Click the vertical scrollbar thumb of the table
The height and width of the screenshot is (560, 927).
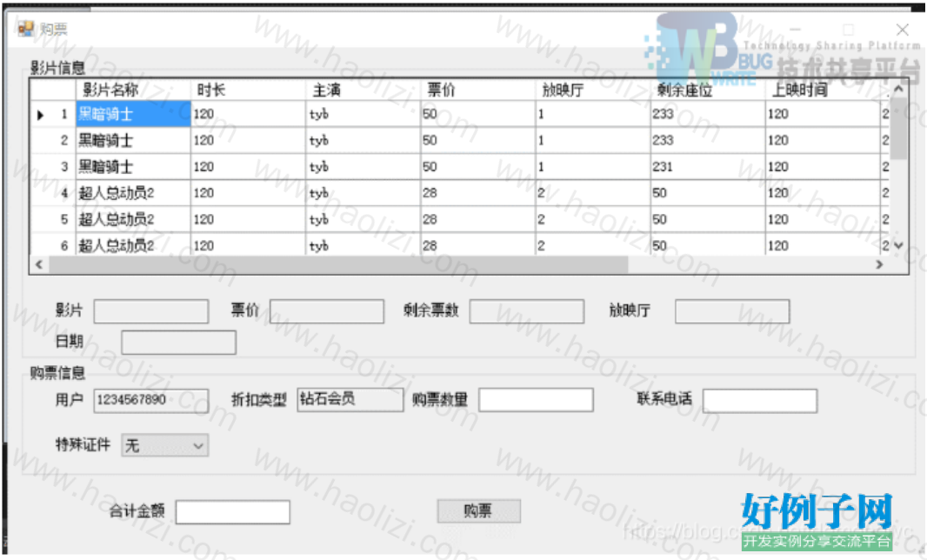898,129
